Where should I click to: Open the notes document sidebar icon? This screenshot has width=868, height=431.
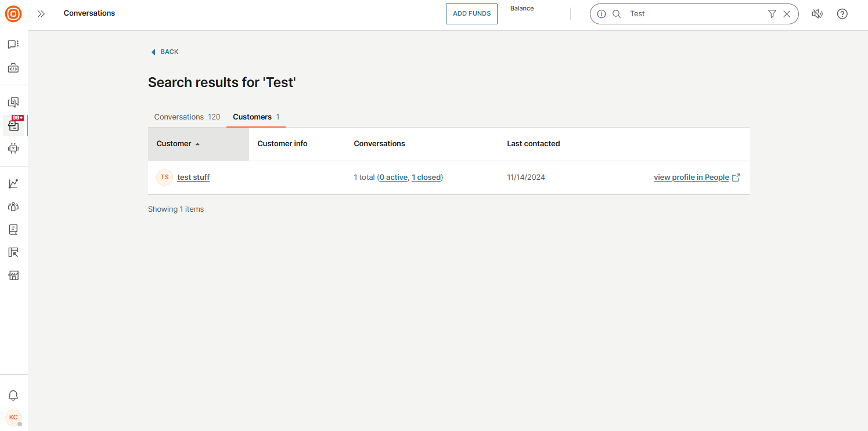click(13, 230)
